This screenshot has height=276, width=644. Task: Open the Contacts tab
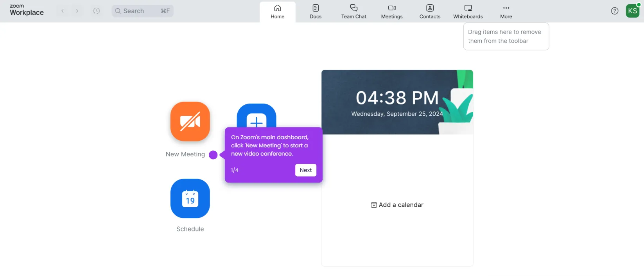430,12
